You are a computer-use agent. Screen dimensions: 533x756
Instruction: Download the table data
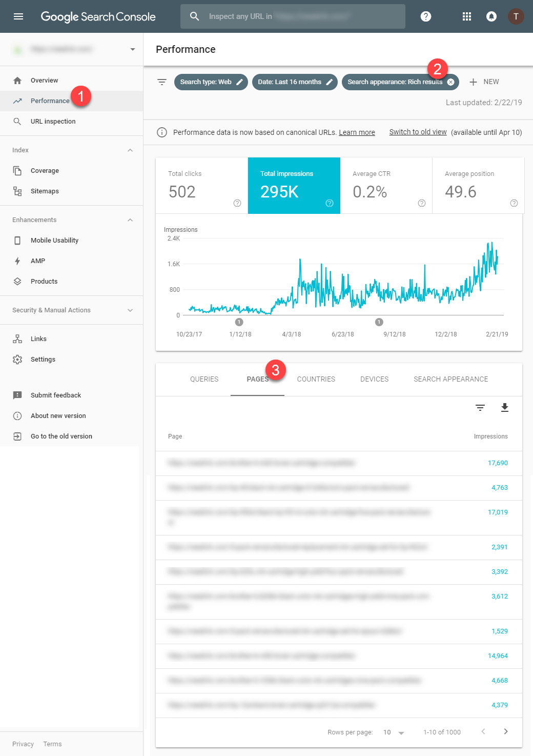point(505,407)
